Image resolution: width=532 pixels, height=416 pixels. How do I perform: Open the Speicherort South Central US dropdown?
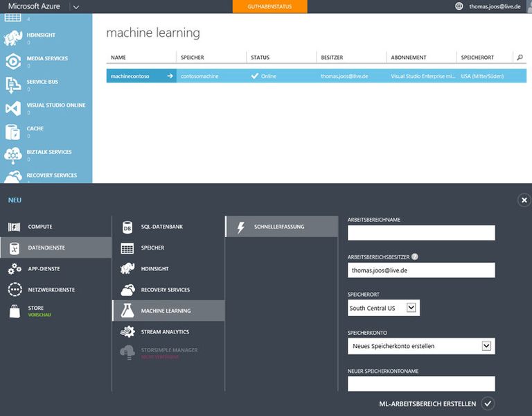(x=383, y=308)
